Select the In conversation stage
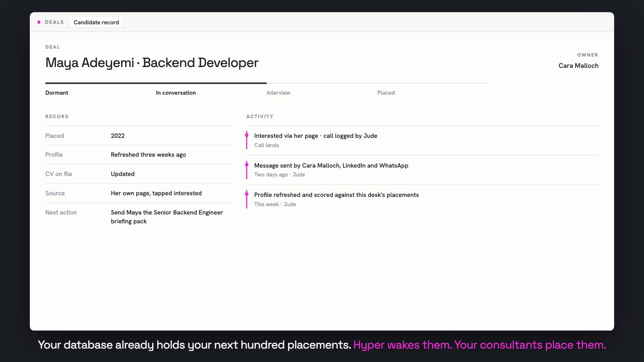This screenshot has height=362, width=644. pos(176,93)
